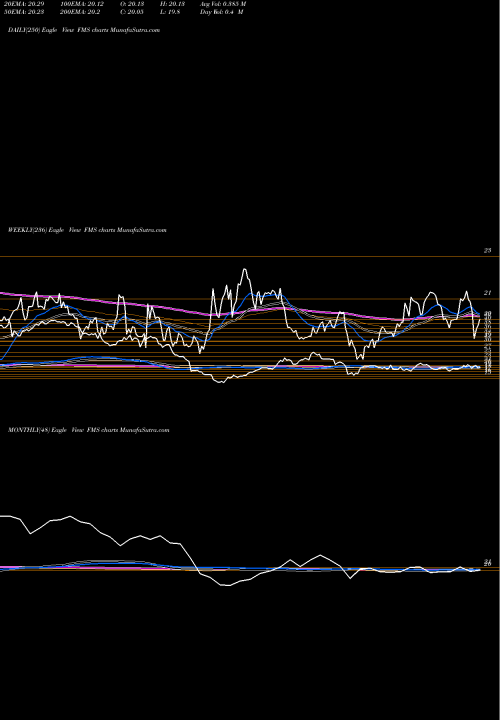Click the high price H: 20.18
500x720 pixels.
point(172,4)
